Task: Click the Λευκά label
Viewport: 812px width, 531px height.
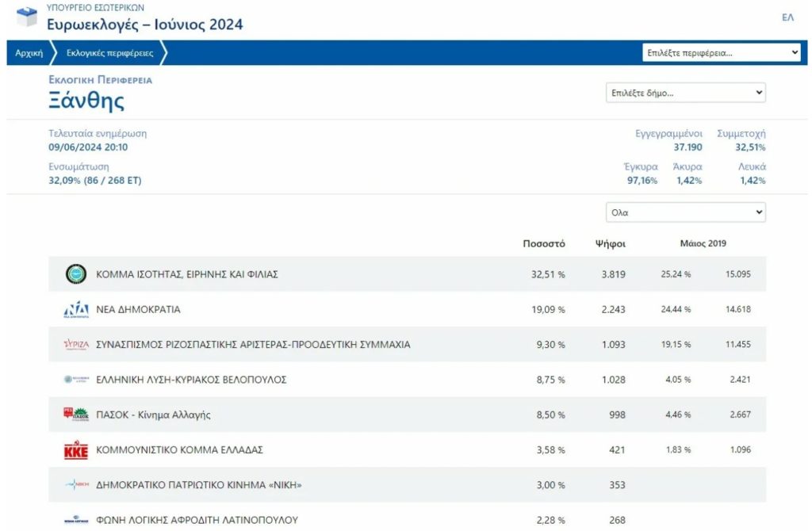Action: point(752,166)
